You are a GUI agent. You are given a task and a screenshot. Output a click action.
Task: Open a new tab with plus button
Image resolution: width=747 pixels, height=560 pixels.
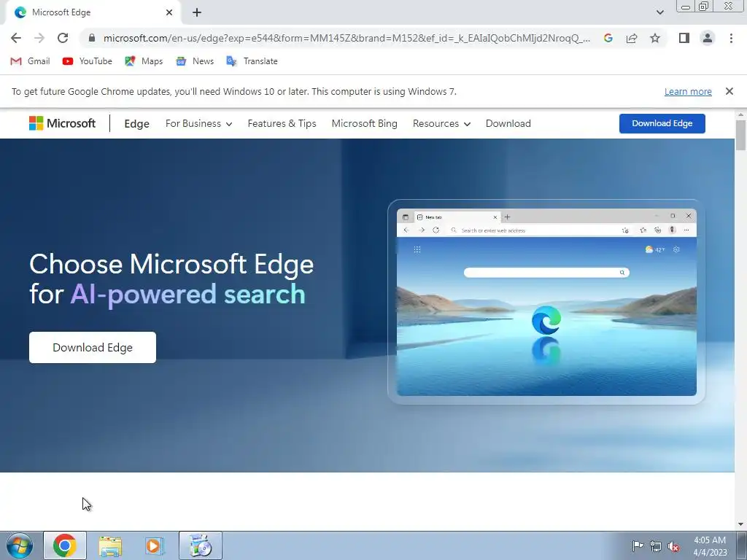(x=197, y=13)
